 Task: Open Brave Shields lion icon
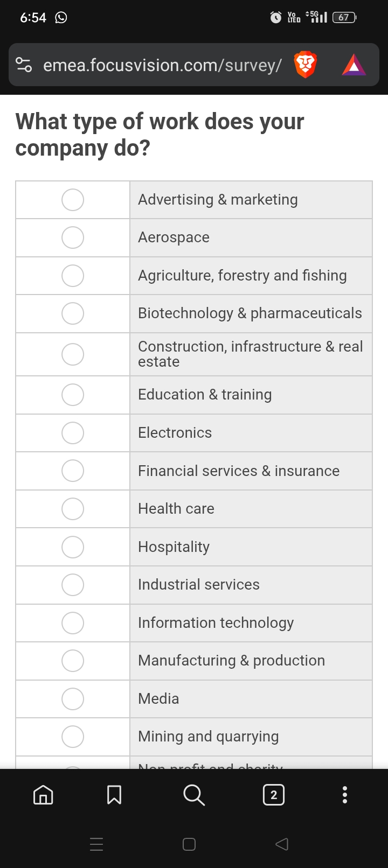(305, 65)
